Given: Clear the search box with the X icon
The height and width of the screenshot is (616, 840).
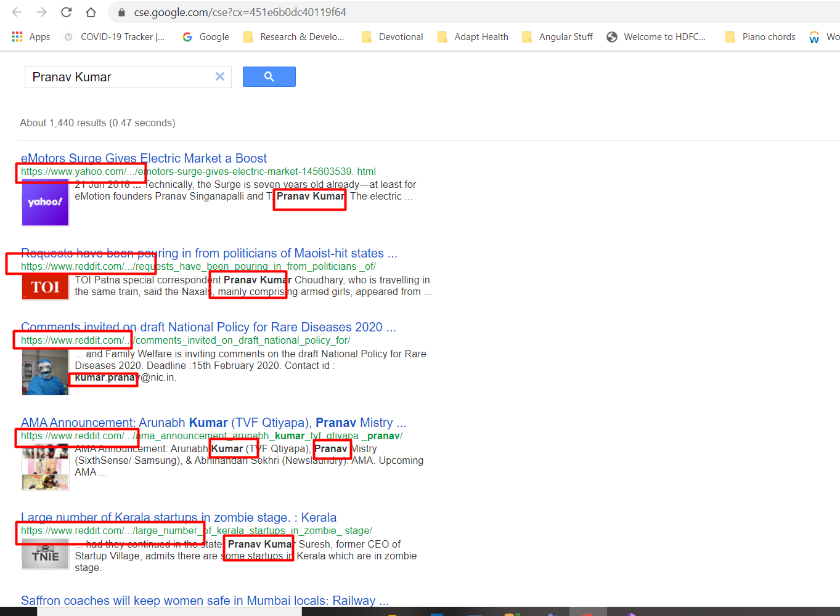Looking at the screenshot, I should coord(219,76).
